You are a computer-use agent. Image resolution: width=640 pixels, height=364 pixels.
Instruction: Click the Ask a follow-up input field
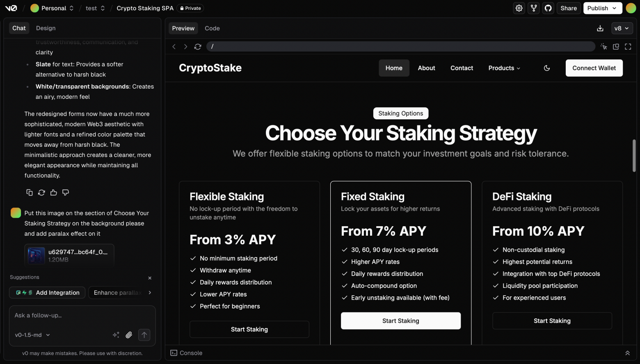pyautogui.click(x=82, y=316)
